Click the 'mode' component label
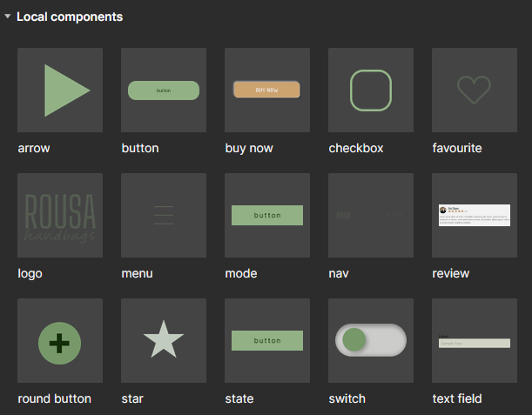Viewport: 532px width, 415px height. (241, 273)
